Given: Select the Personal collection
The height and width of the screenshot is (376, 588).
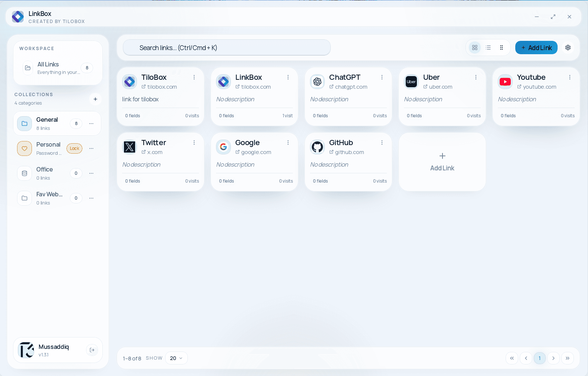Looking at the screenshot, I should click(x=57, y=148).
